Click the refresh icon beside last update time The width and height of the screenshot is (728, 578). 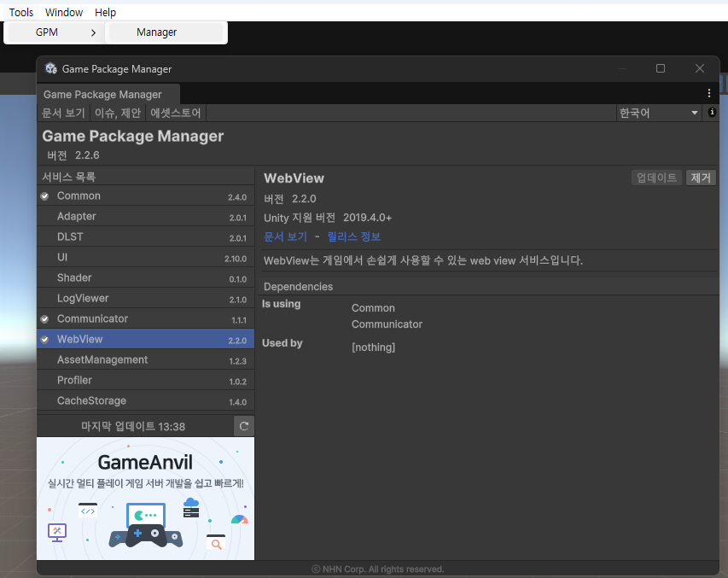(244, 426)
